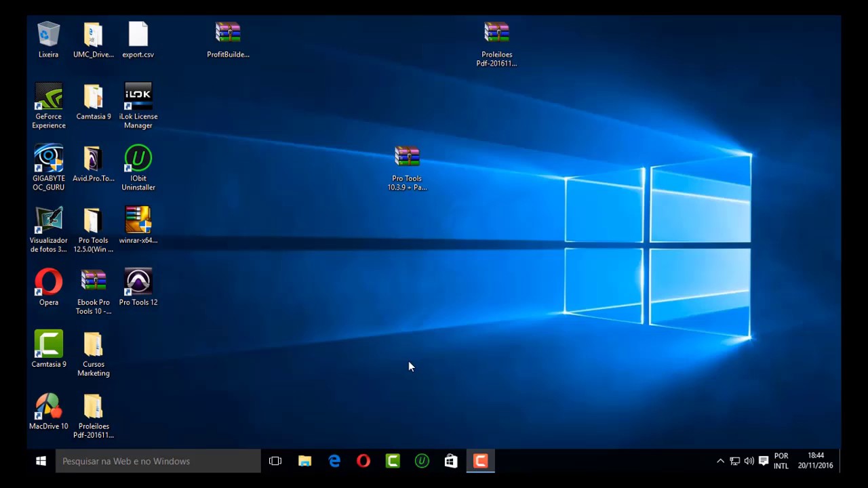
Task: Launch Microsoft Edge from the taskbar
Action: pyautogui.click(x=334, y=461)
